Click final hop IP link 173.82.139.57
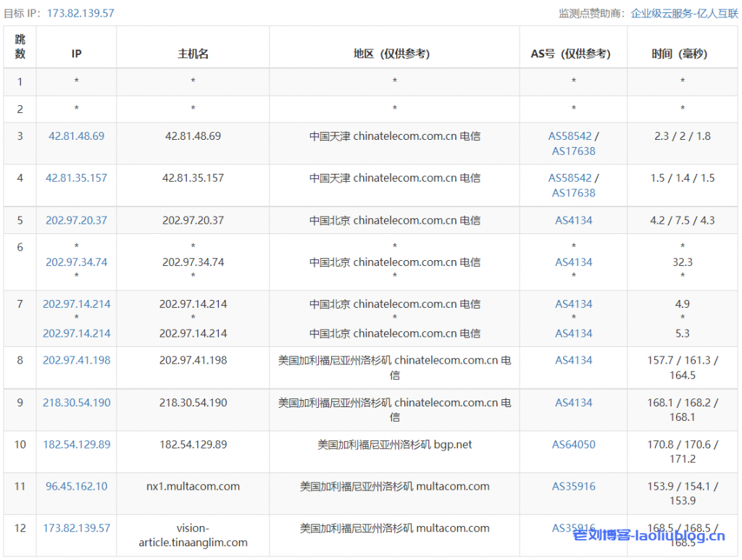The width and height of the screenshot is (742, 560). [75, 528]
